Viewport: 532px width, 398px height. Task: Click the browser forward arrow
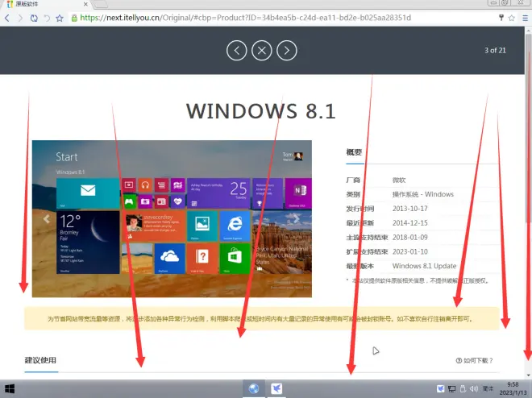tap(20, 18)
